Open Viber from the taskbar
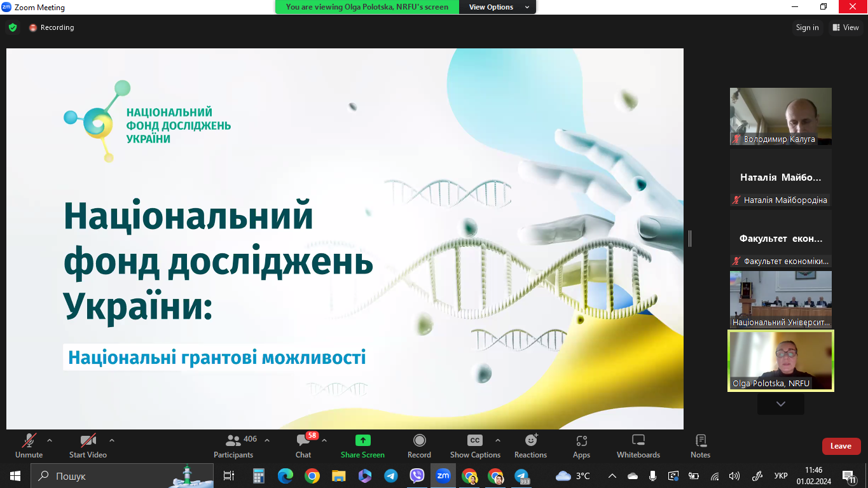868x488 pixels. coord(417,476)
